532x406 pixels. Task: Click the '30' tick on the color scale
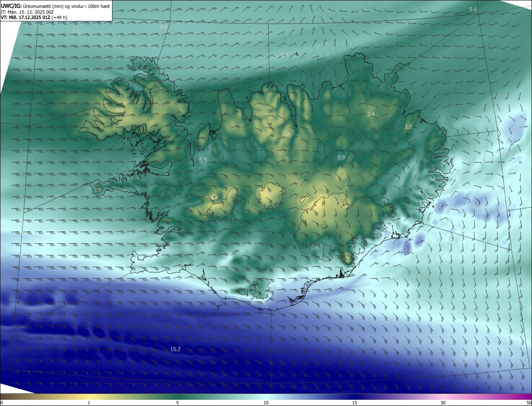[443, 403]
